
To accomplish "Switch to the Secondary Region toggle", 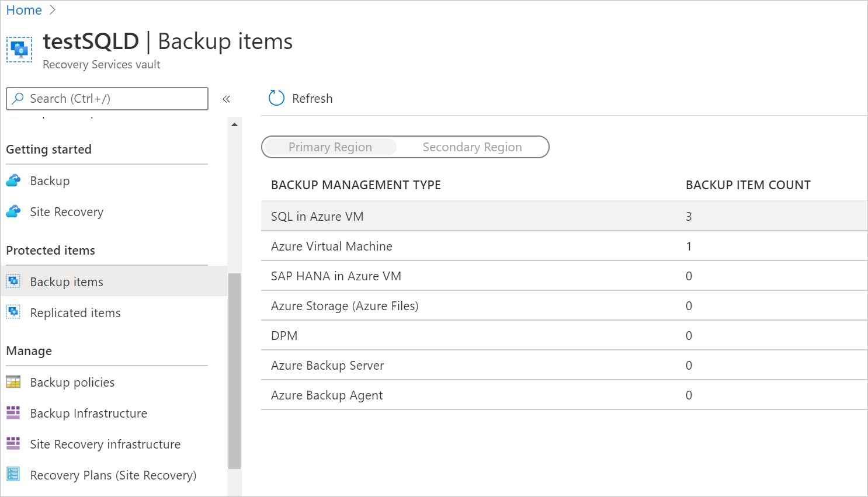I will tap(472, 147).
